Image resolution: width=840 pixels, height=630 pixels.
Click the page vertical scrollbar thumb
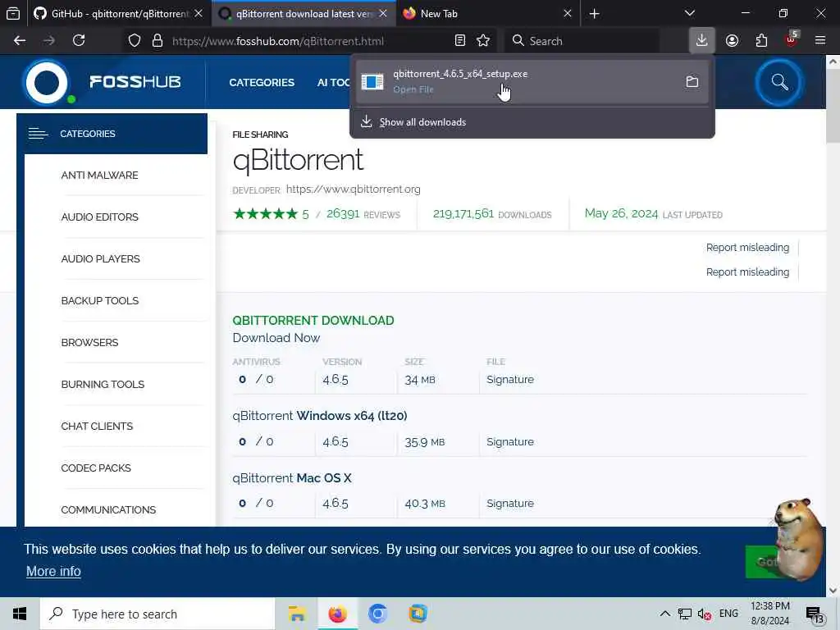[x=833, y=107]
